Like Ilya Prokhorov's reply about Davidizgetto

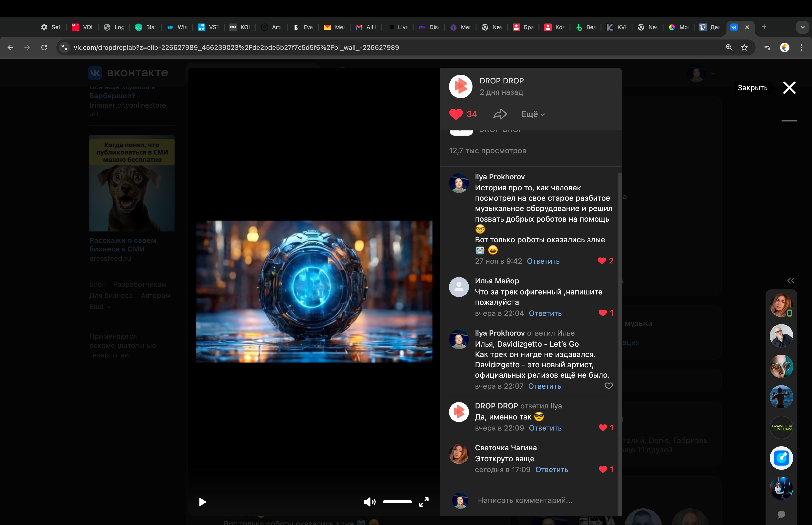tap(608, 386)
